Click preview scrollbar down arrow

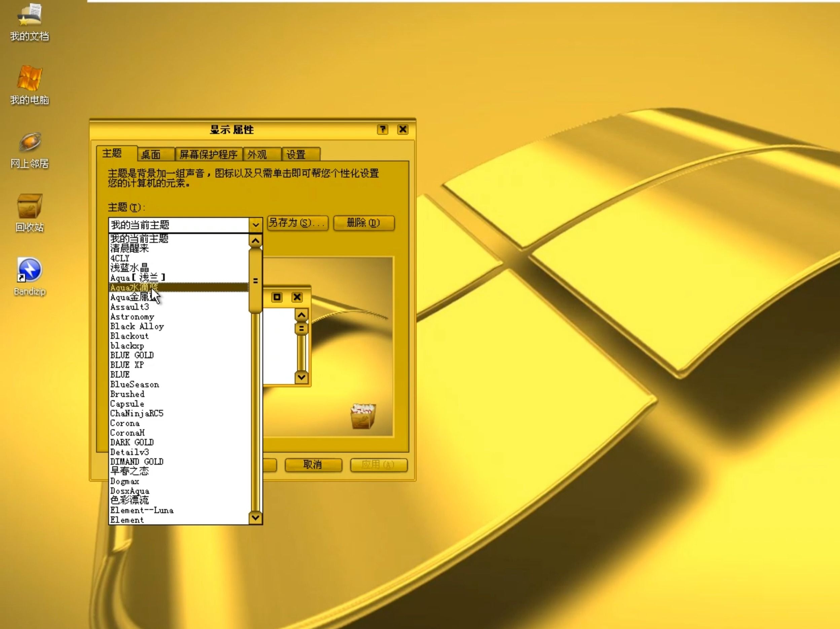point(301,377)
